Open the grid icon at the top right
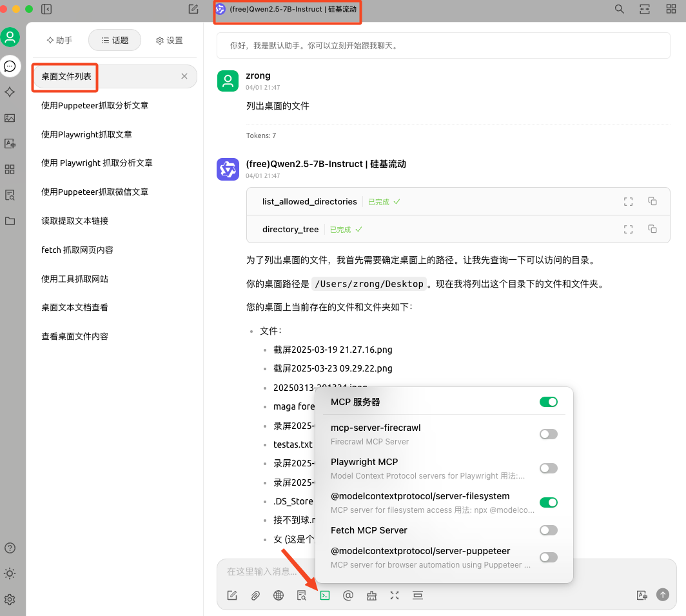 click(671, 9)
